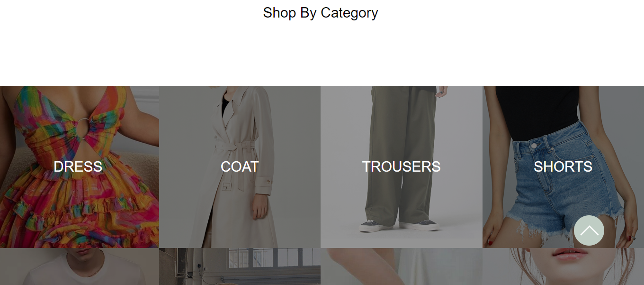Click the beige trench coat image
This screenshot has width=644, height=285.
(x=240, y=167)
